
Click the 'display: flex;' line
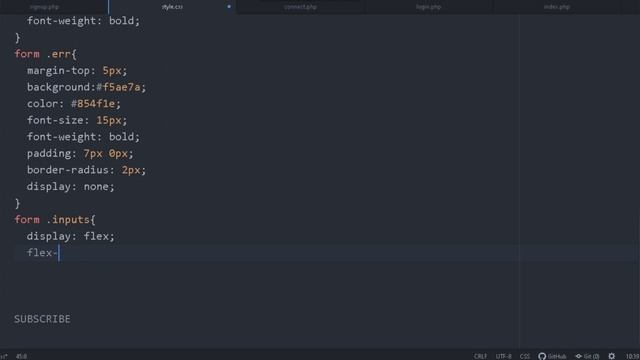[71, 236]
